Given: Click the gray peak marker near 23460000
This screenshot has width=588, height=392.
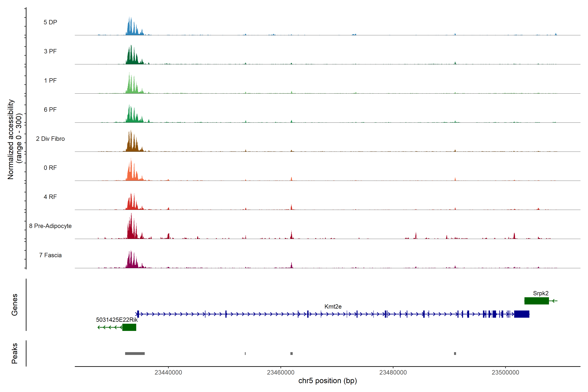Looking at the screenshot, I should coord(292,353).
